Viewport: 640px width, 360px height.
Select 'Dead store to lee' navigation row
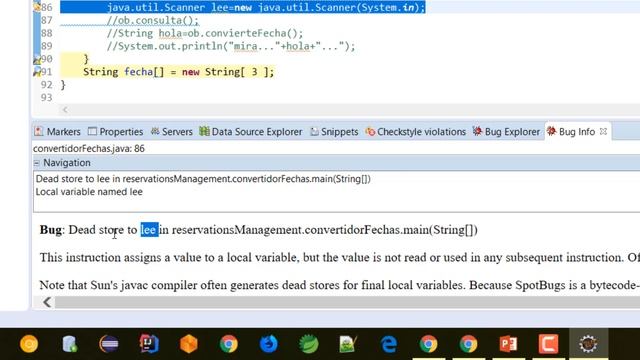point(203,179)
